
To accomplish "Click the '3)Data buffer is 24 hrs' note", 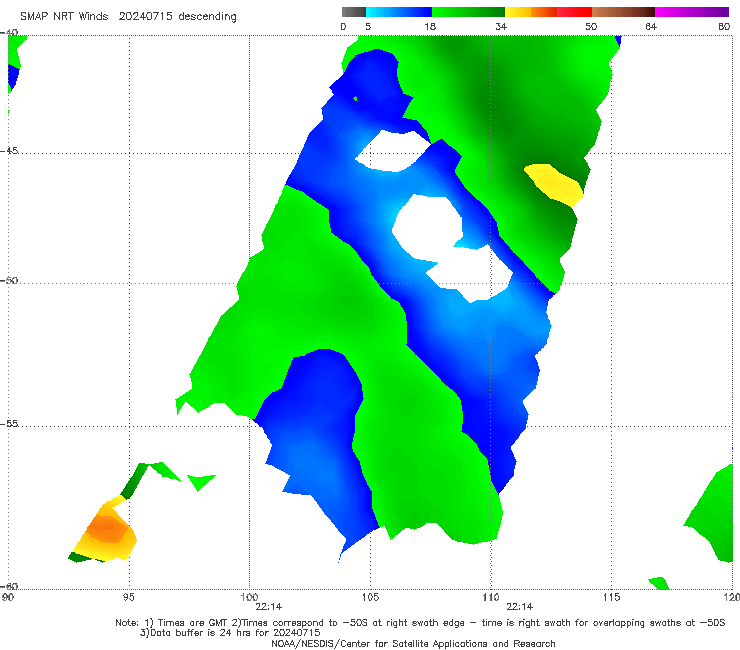I will pyautogui.click(x=230, y=633).
